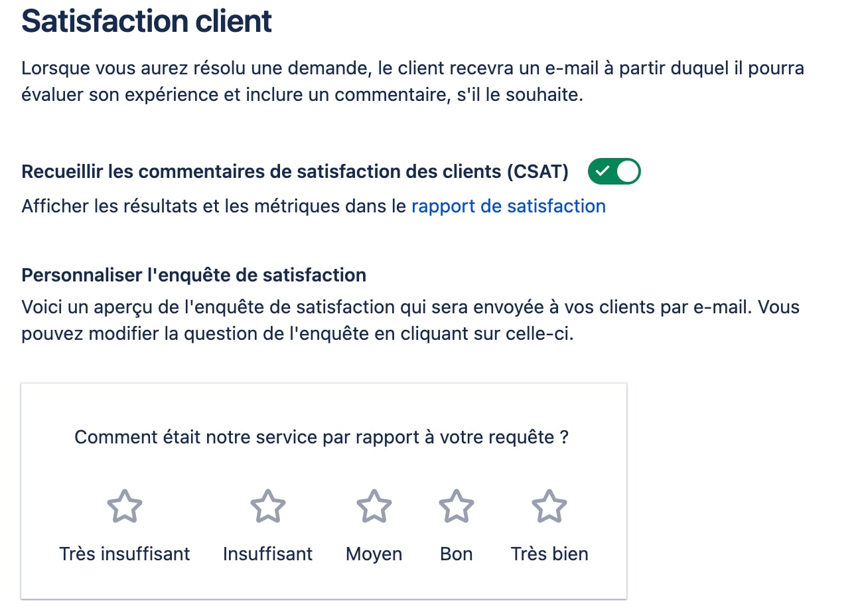Click the Insuffisant rating label

pos(267,554)
